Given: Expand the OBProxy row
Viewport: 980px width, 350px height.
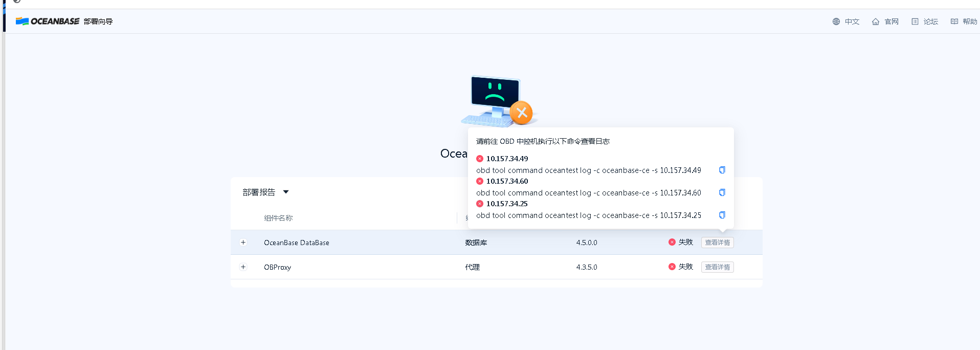Looking at the screenshot, I should click(x=243, y=267).
